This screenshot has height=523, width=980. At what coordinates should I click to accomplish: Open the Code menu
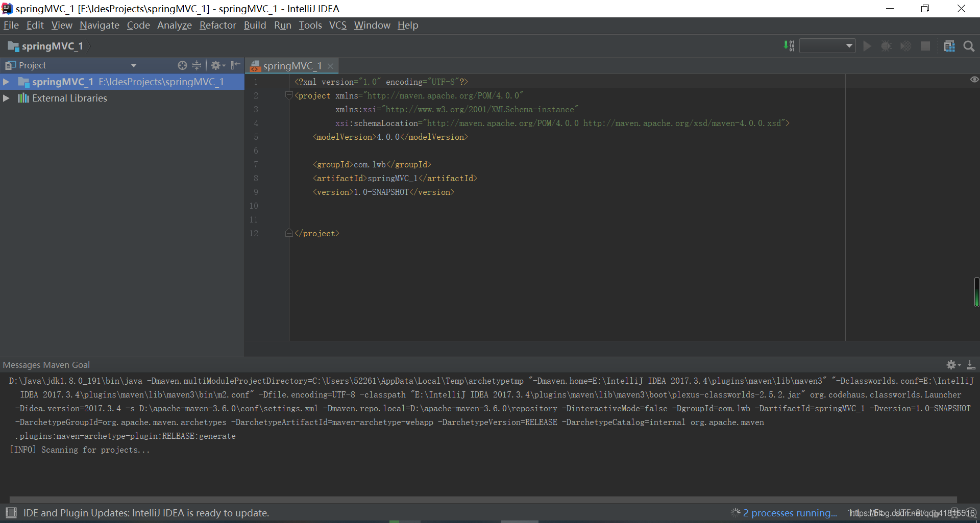click(x=138, y=25)
